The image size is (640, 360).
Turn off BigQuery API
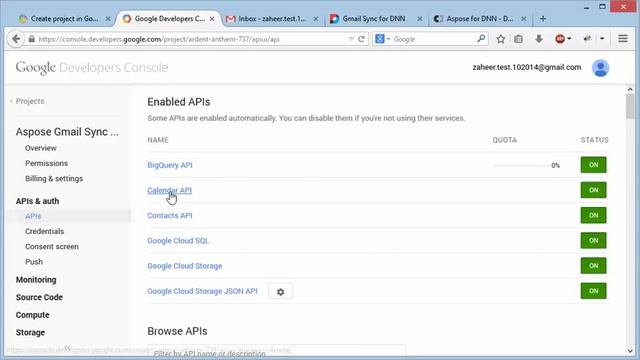tap(593, 165)
